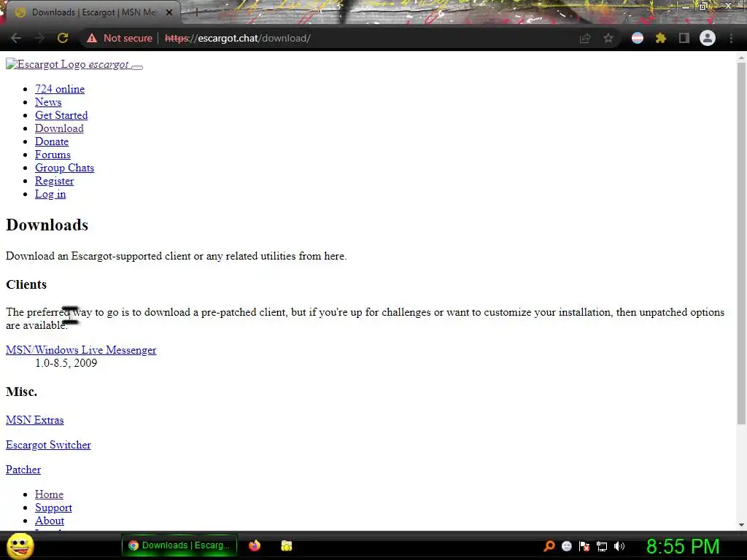The image size is (747, 560).
Task: Click the footer Home link
Action: point(49,494)
